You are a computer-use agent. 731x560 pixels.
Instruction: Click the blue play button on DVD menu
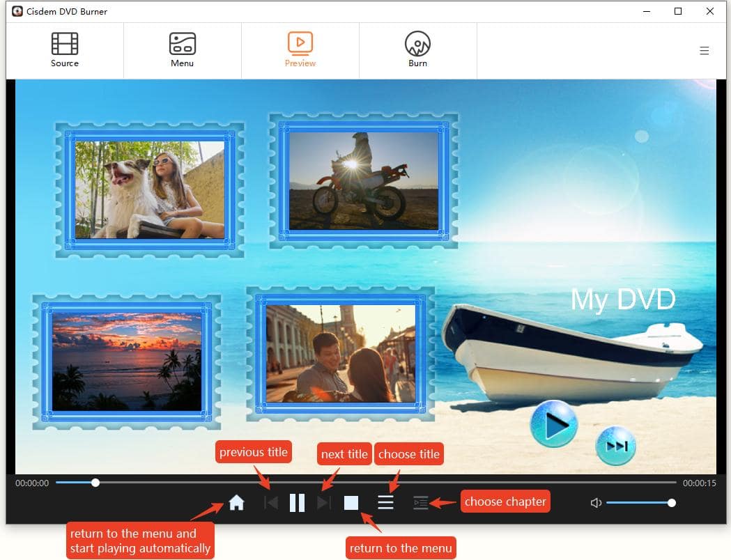click(x=554, y=424)
